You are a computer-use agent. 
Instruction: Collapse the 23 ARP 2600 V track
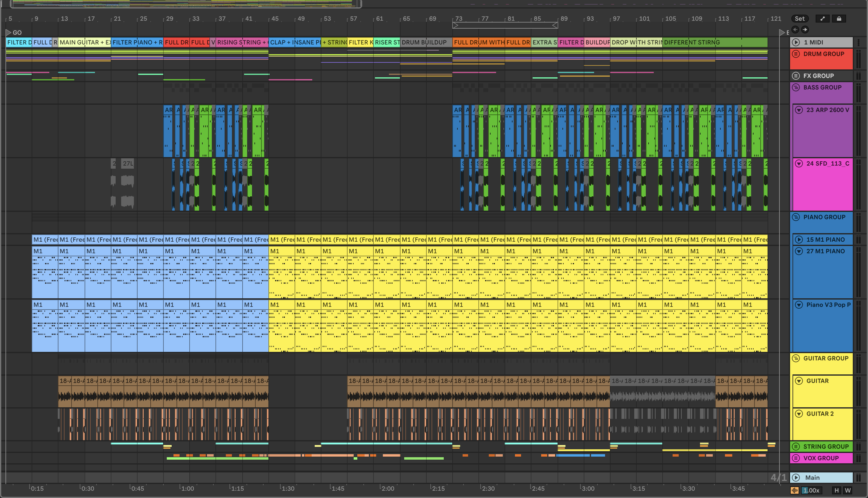(x=799, y=110)
